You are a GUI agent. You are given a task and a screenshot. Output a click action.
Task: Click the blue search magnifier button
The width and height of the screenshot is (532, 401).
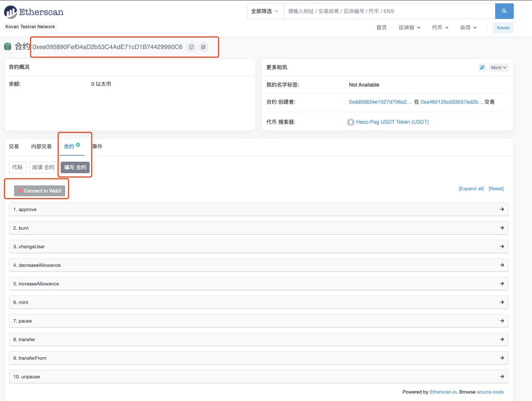(x=504, y=11)
